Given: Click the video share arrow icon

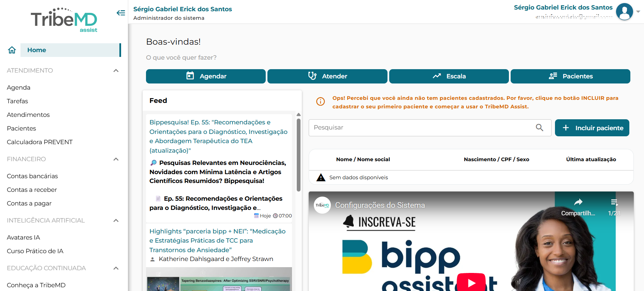Looking at the screenshot, I should coord(578,202).
